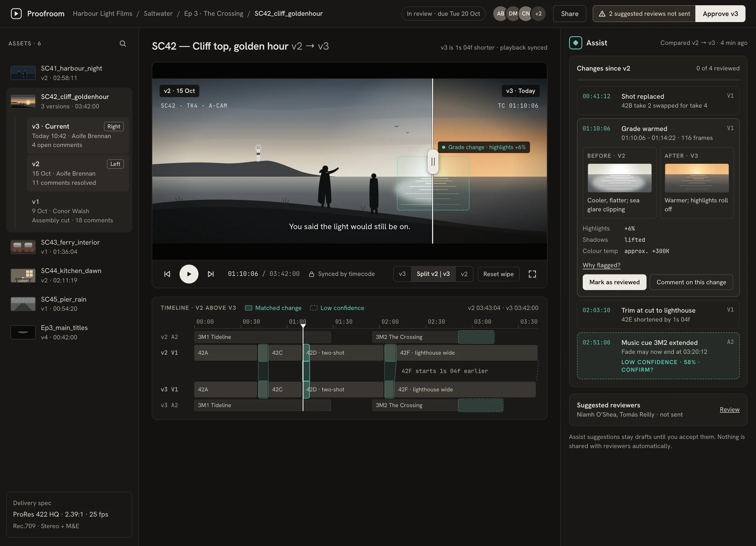Open AB reviewer avatar
The width and height of the screenshot is (756, 546).
click(x=500, y=14)
